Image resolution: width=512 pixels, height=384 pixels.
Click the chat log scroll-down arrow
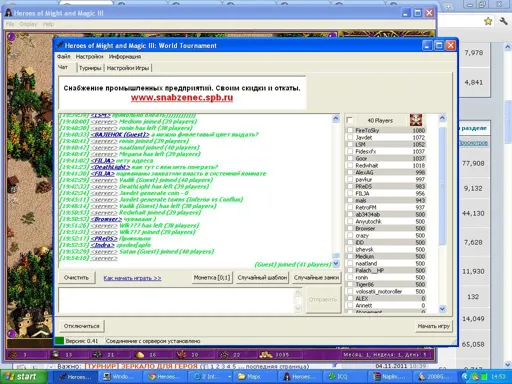pos(336,263)
